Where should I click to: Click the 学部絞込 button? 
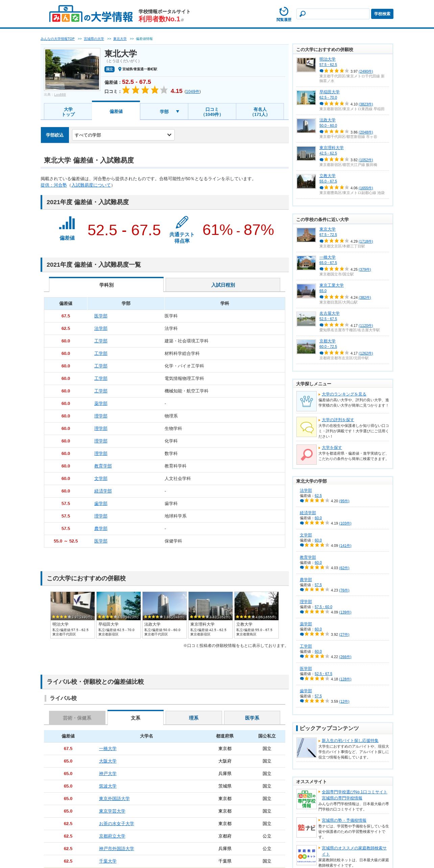coord(55,135)
